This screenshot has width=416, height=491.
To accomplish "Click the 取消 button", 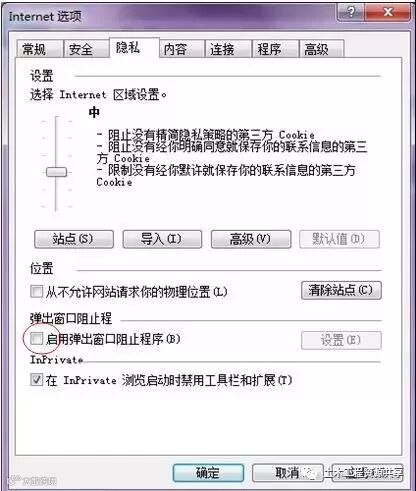I will (x=287, y=473).
